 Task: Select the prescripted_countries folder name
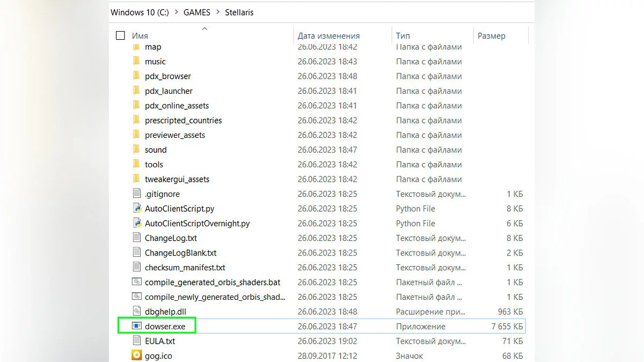184,120
